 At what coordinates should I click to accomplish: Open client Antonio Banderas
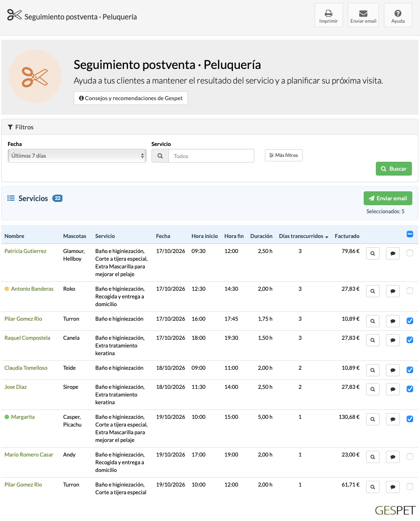(32, 289)
